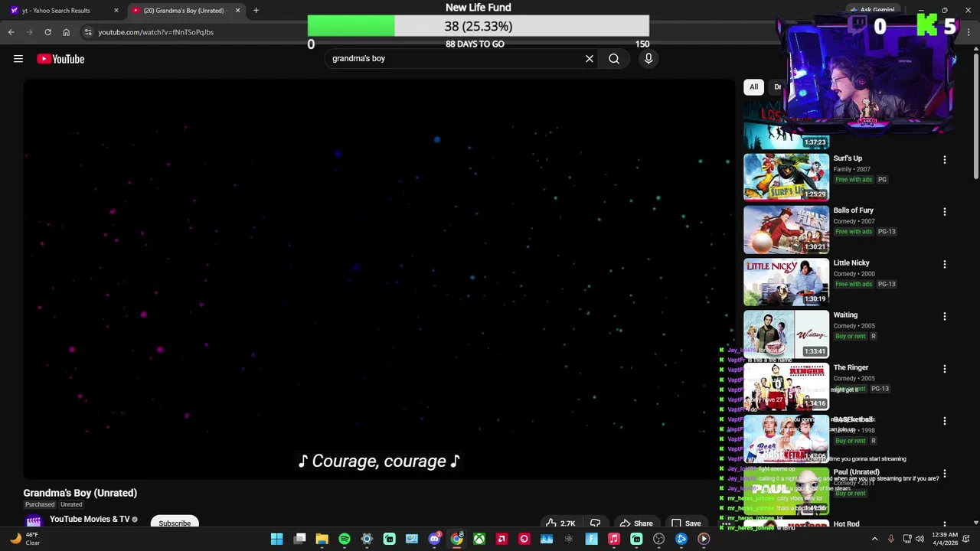980x551 pixels.
Task: Open the YouTube hamburger guide menu
Action: 18,59
